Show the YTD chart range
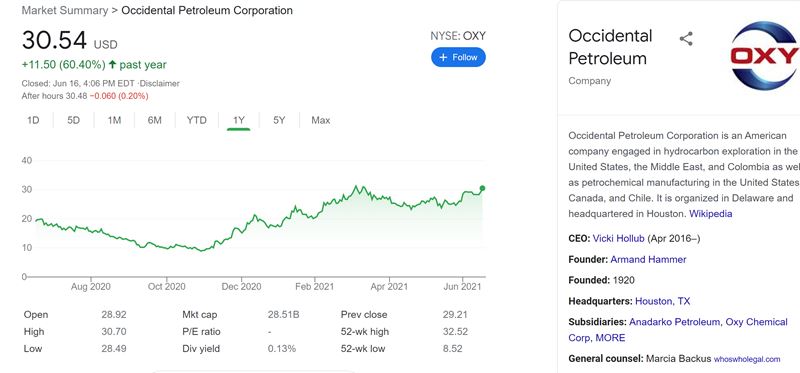800x373 pixels. pos(196,120)
